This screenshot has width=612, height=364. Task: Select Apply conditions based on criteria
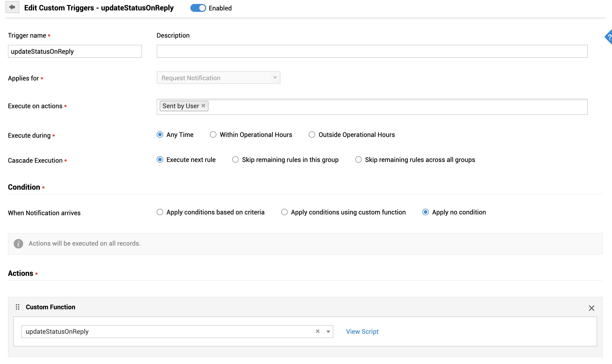click(x=160, y=212)
